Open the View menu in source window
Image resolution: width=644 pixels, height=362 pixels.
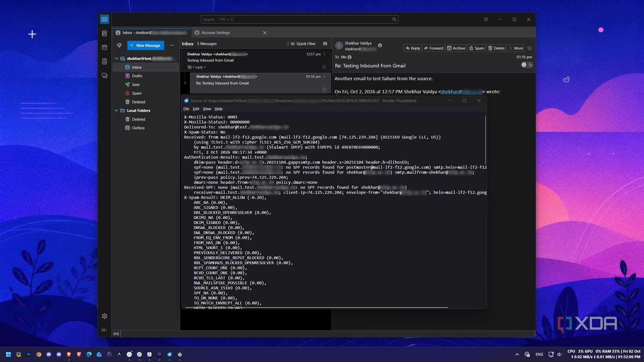pyautogui.click(x=207, y=109)
